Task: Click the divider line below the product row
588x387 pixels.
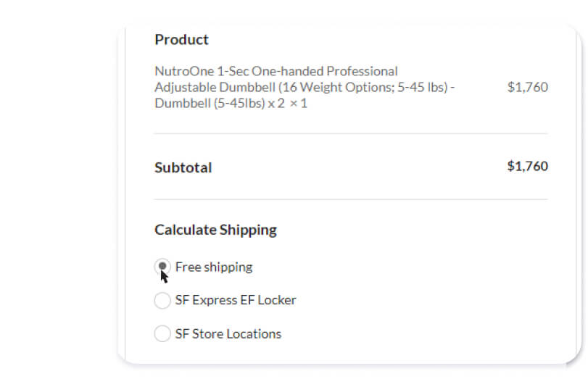Action: 351,133
